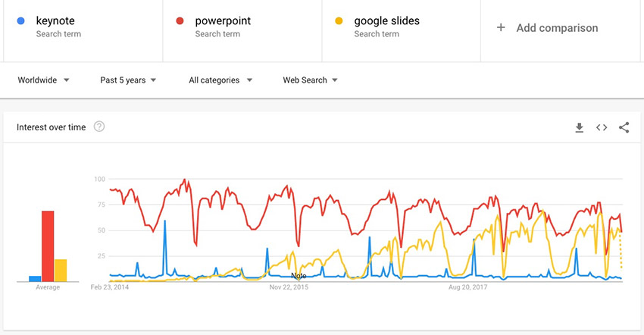Click the red powerpoint color dot
Image resolution: width=644 pixels, height=335 pixels.
[180, 21]
